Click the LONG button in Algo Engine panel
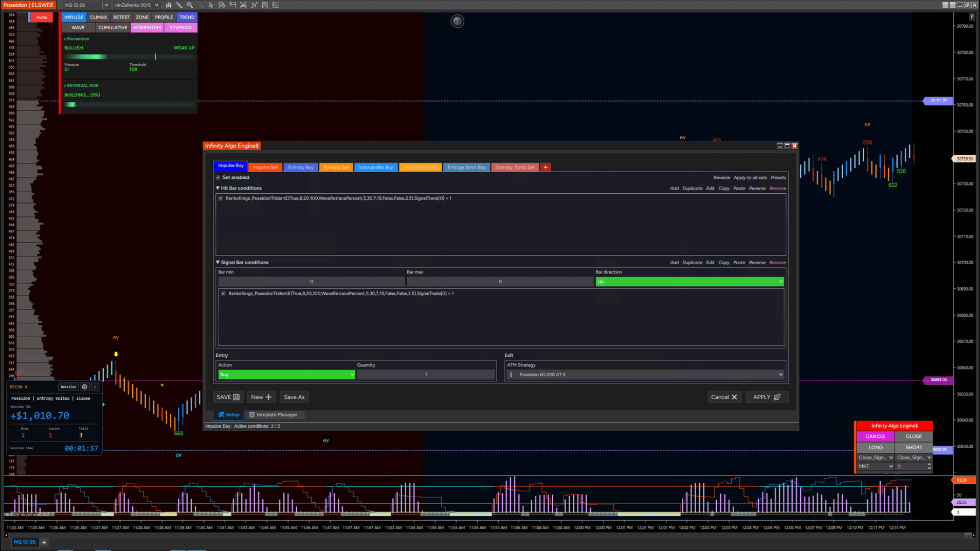980x551 pixels. 876,448
